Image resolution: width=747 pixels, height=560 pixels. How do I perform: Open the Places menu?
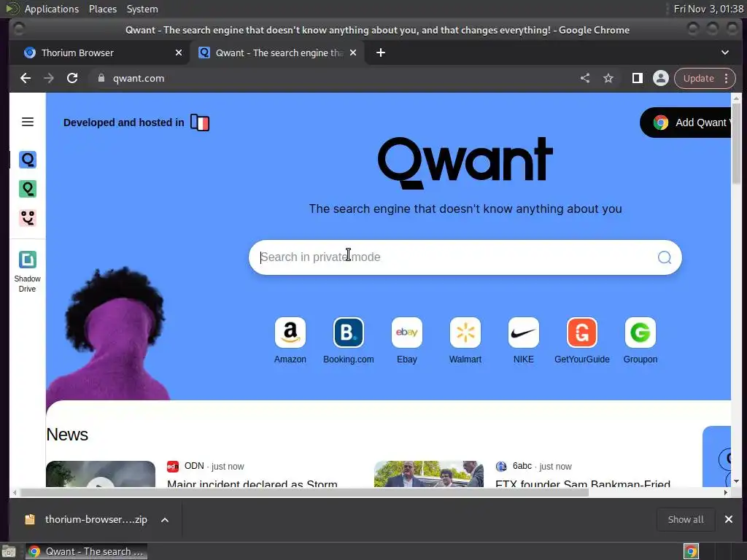[x=103, y=9]
